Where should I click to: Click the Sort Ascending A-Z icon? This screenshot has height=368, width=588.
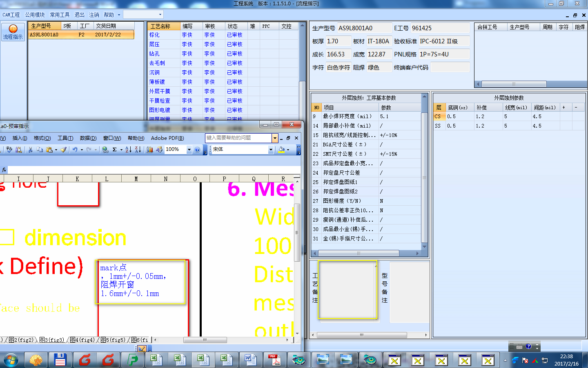coord(128,150)
